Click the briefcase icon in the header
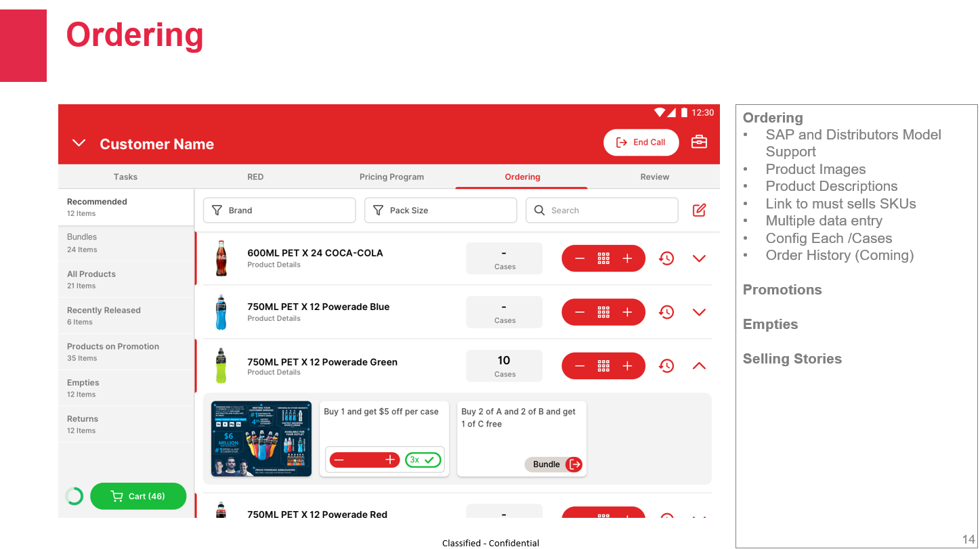The height and width of the screenshot is (549, 980). 699,142
